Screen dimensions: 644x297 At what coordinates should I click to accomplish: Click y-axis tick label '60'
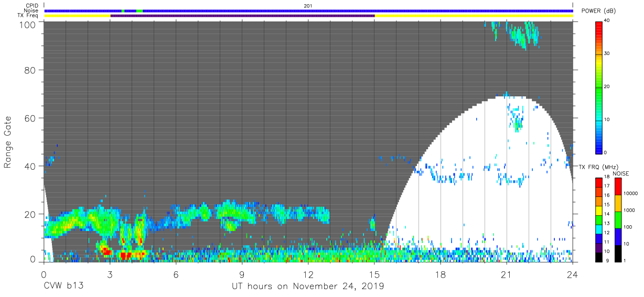coord(31,118)
